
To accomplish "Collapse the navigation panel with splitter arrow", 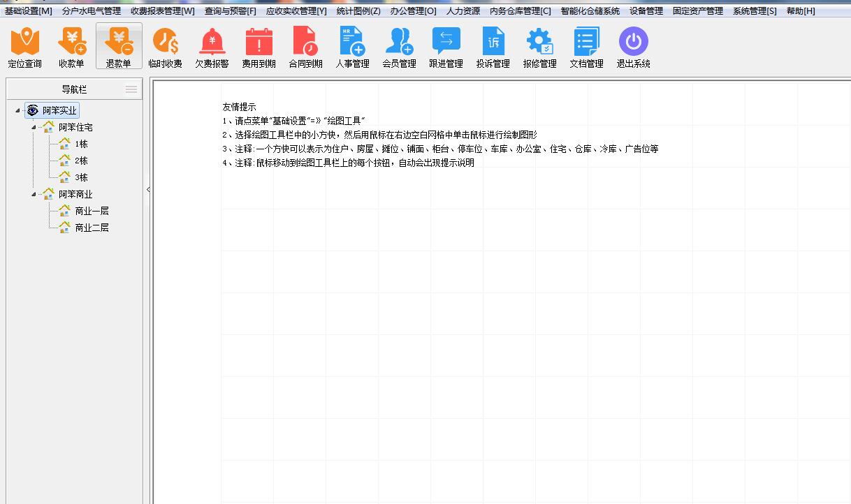I will pos(148,190).
